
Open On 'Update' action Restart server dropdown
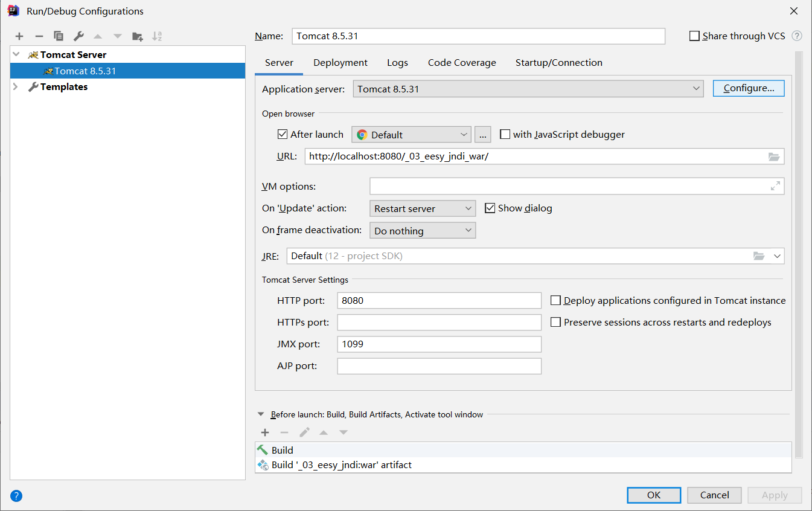423,208
